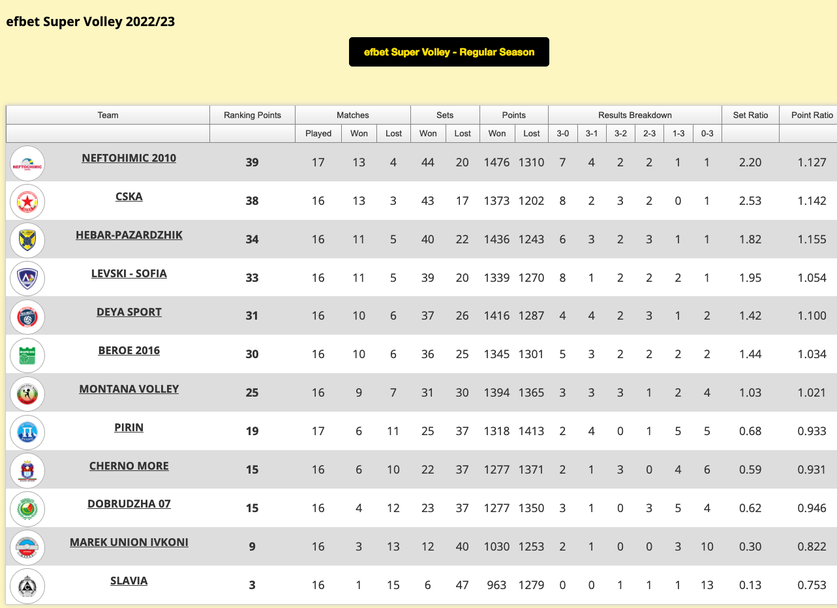Click the Levski - Sofia team logo
This screenshot has width=837, height=608.
point(27,278)
